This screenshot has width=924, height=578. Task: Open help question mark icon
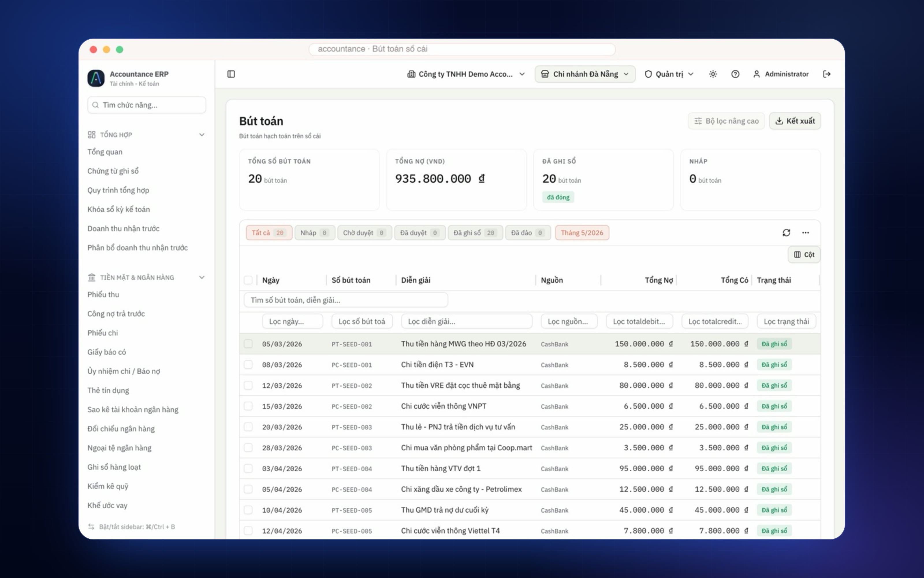[735, 74]
